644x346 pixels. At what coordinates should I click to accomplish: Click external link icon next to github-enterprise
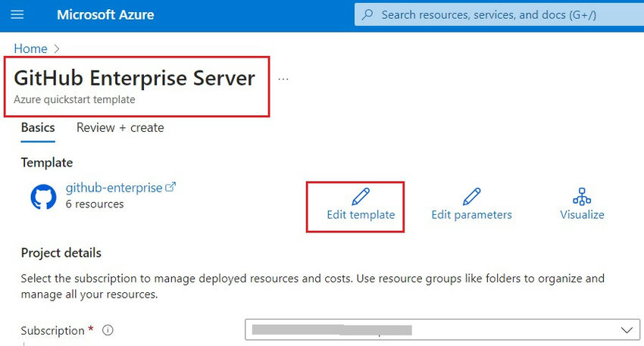pyautogui.click(x=170, y=187)
